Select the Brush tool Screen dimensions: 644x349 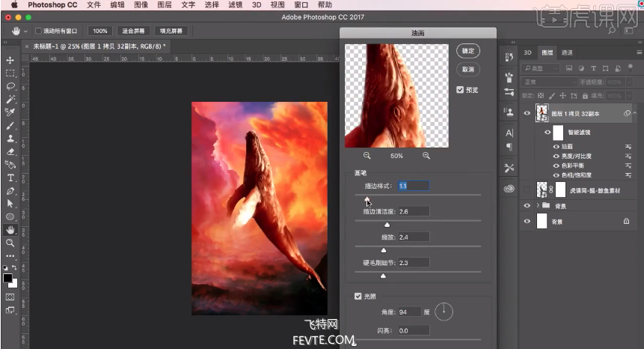point(10,125)
